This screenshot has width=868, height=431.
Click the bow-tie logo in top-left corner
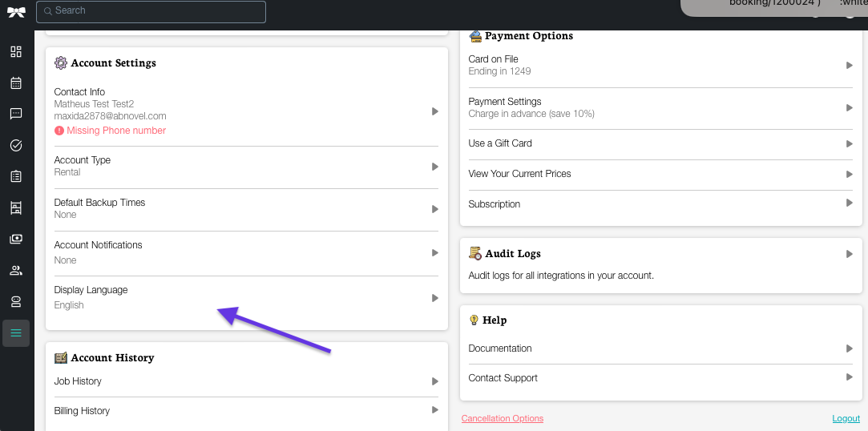point(16,12)
